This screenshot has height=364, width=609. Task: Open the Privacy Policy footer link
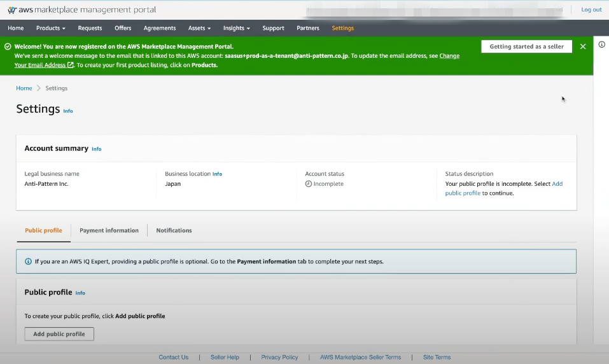(x=279, y=357)
